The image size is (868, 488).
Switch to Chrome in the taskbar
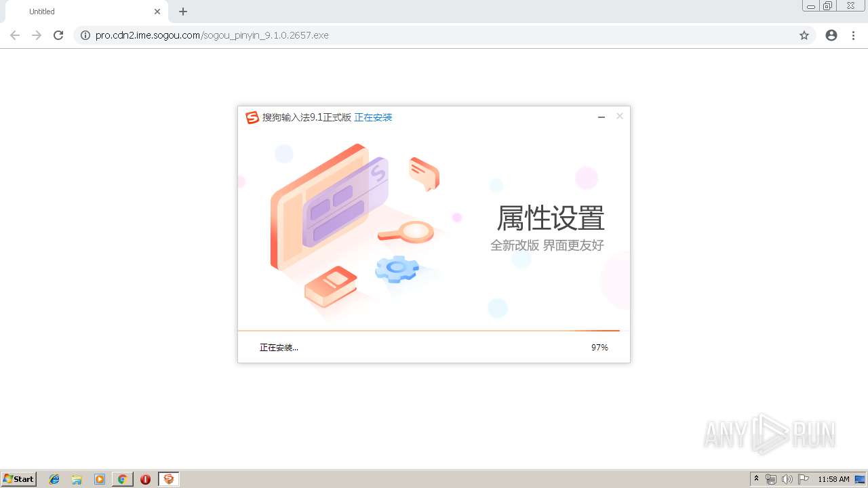pyautogui.click(x=123, y=479)
